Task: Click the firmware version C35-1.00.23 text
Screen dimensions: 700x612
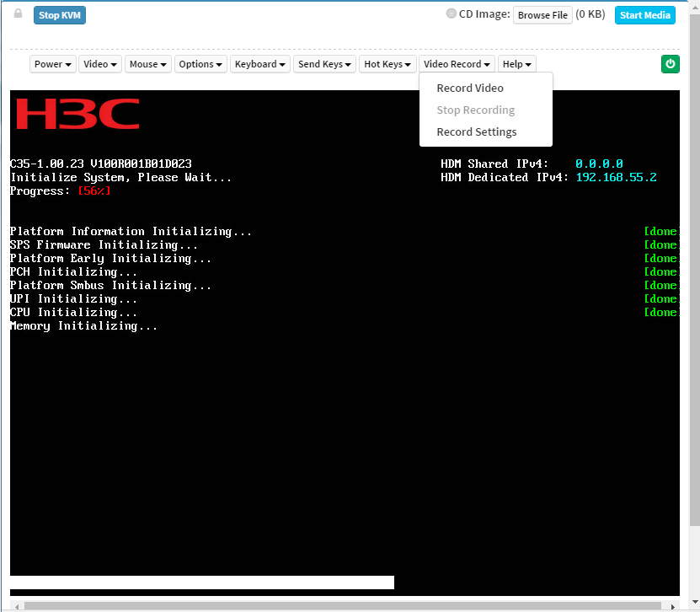Action: [x=101, y=164]
